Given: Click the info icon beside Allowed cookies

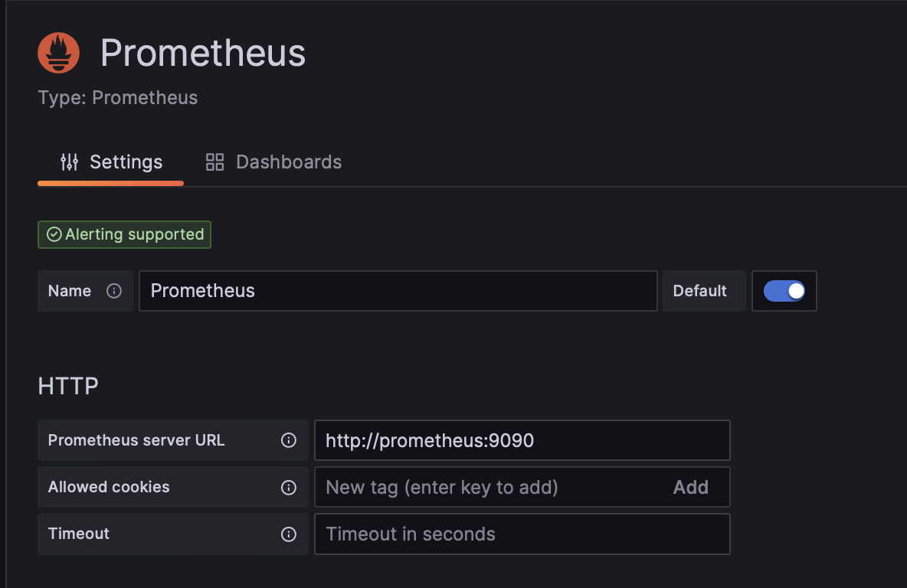Looking at the screenshot, I should click(x=289, y=487).
